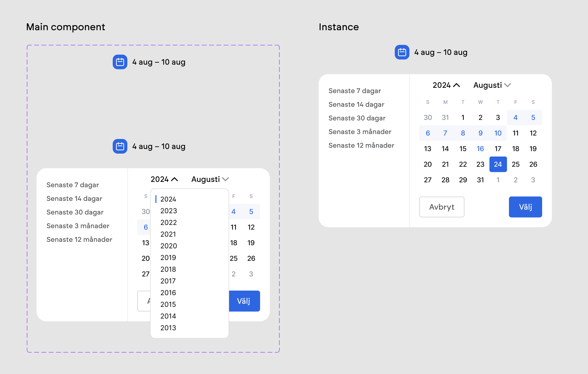
Task: Choose Senaste 30 dagar in Main component
Action: click(x=75, y=212)
